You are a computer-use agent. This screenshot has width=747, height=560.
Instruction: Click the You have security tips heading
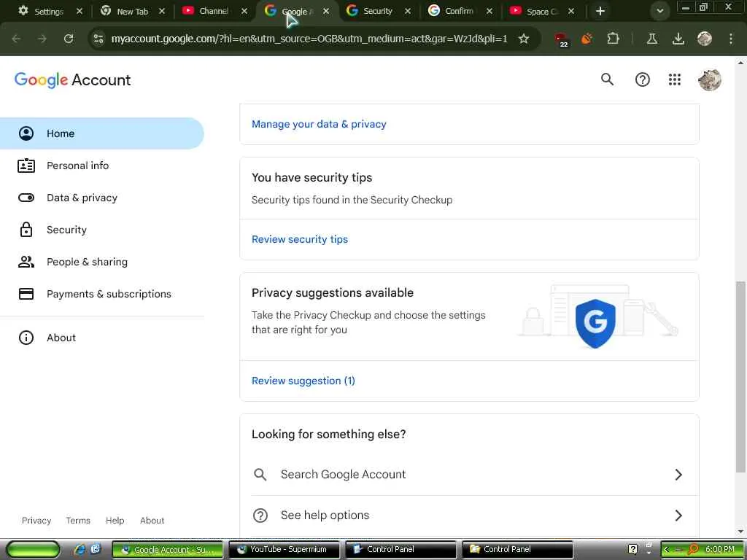[x=312, y=178]
